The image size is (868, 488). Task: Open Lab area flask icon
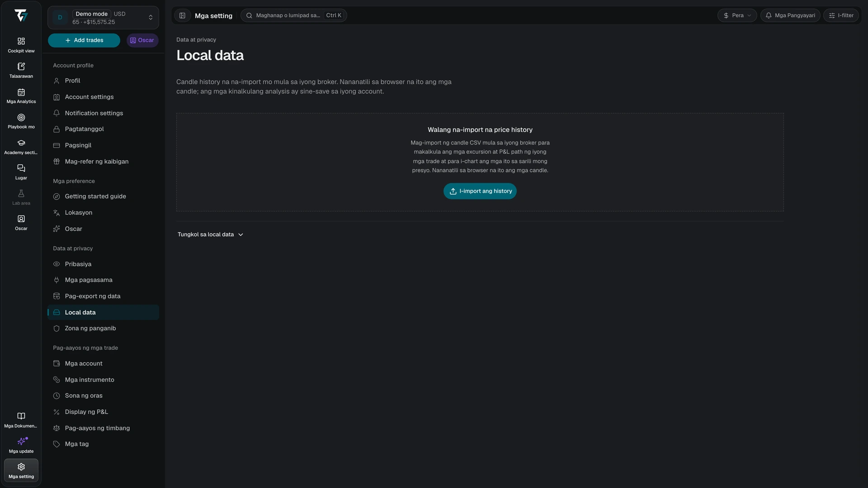click(21, 197)
